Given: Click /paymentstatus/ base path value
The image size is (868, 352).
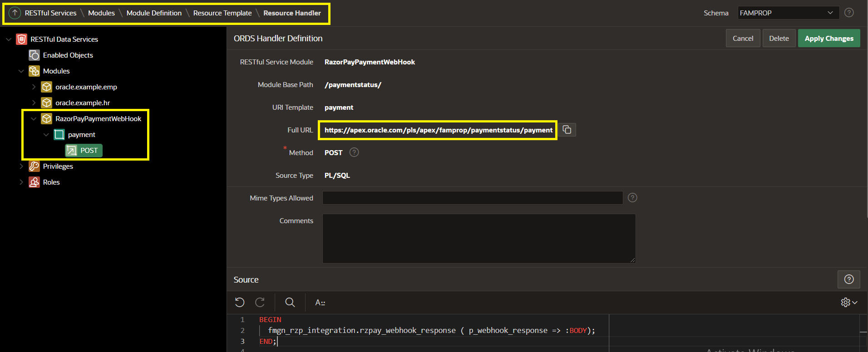Looking at the screenshot, I should coord(353,85).
